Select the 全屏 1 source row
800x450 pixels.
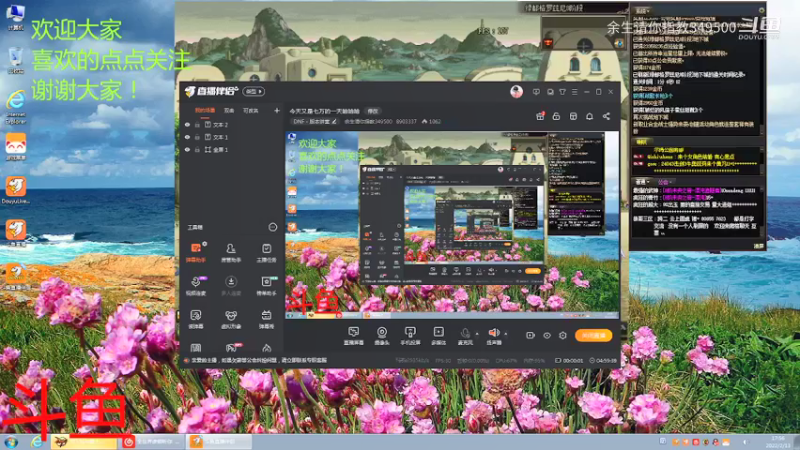232,149
